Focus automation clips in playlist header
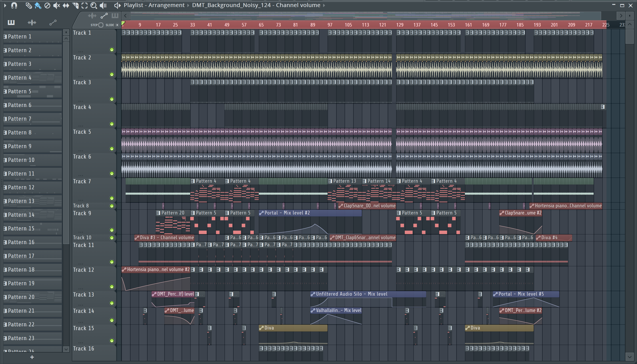This screenshot has width=637, height=364. click(x=104, y=16)
